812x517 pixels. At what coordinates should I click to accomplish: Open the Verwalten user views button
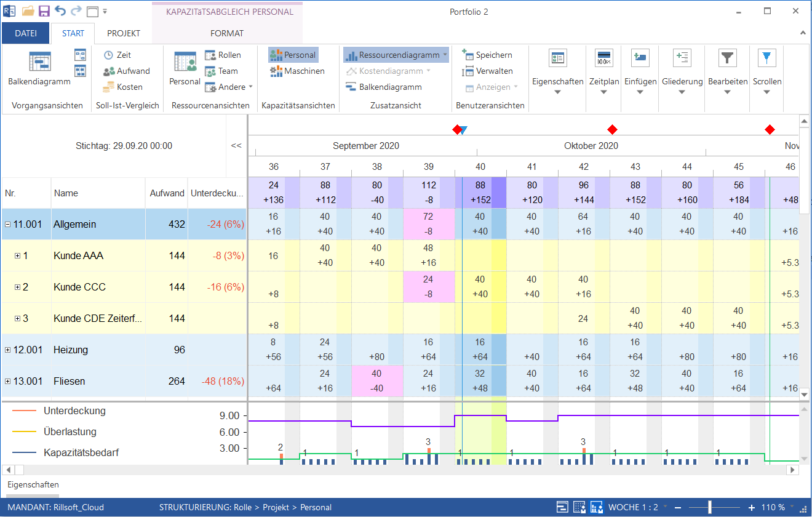click(x=468, y=71)
